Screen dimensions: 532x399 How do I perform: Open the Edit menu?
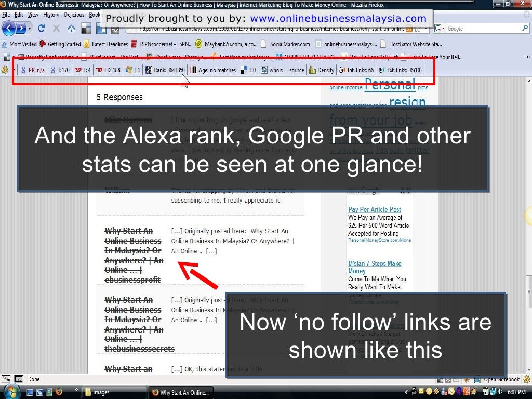[19, 15]
